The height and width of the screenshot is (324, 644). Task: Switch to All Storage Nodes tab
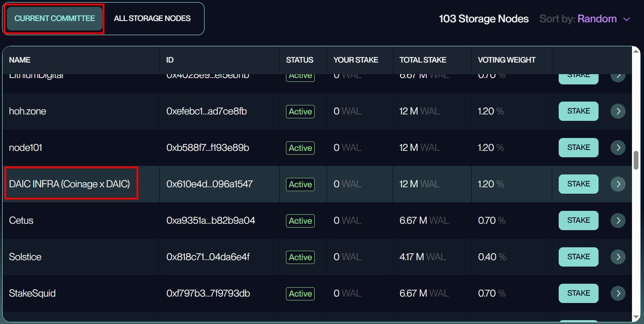tap(152, 18)
